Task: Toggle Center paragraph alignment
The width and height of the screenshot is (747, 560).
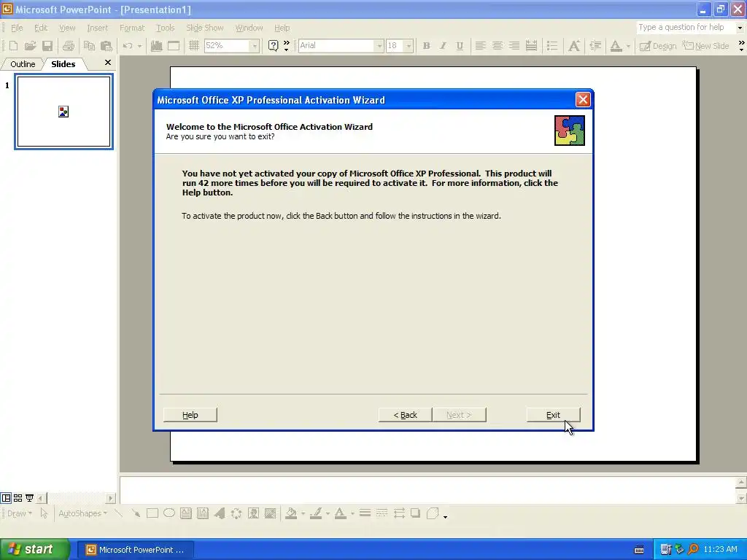Action: point(498,46)
